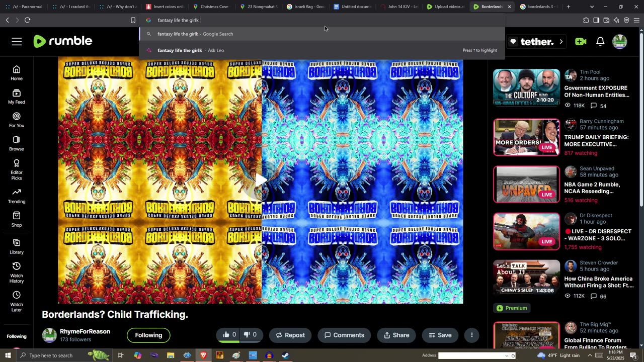Image resolution: width=644 pixels, height=362 pixels.
Task: Save the video
Action: (440, 335)
